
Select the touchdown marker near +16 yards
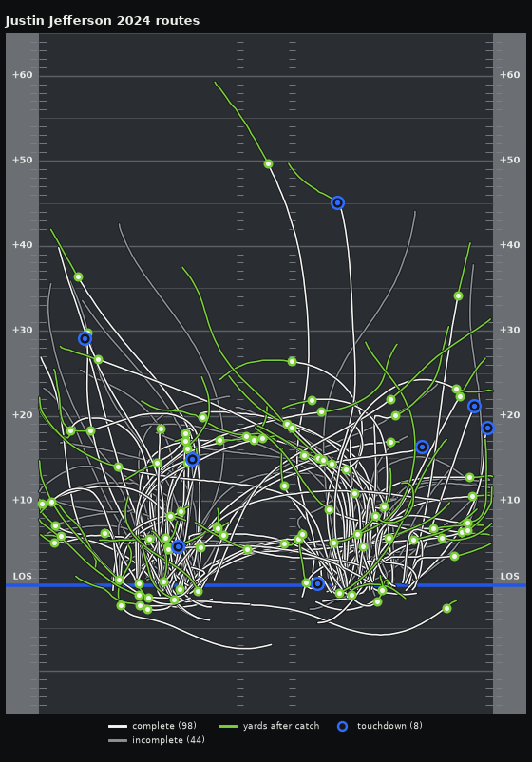click(x=422, y=448)
